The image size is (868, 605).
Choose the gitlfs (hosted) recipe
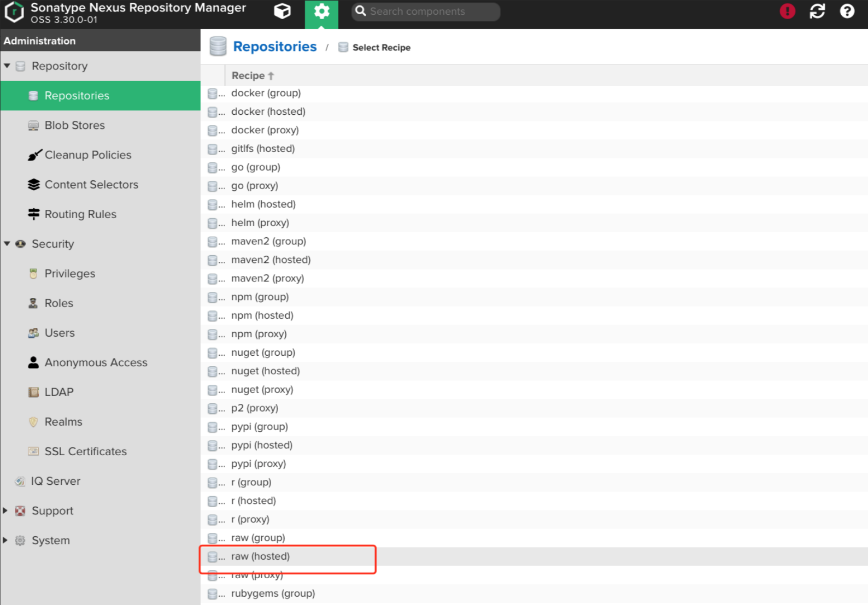pyautogui.click(x=534, y=149)
